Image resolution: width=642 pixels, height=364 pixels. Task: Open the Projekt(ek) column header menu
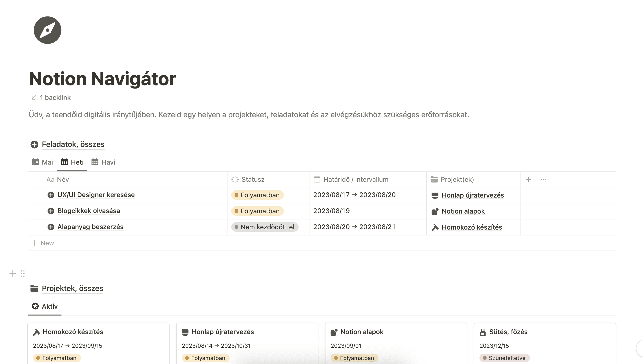[474, 179]
